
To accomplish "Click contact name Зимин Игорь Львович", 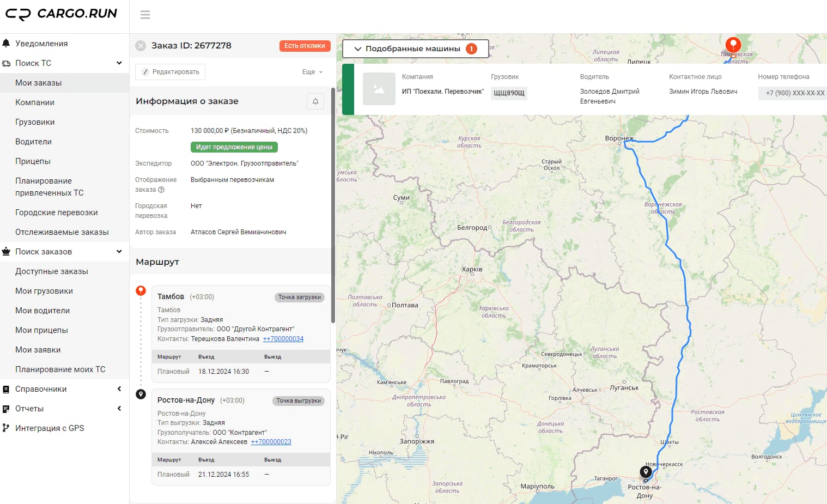I will pos(703,92).
